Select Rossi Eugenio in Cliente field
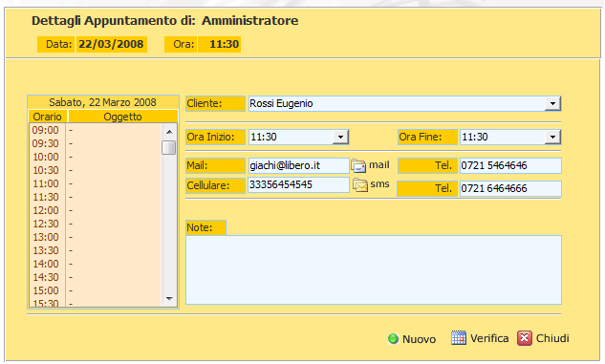 [281, 104]
